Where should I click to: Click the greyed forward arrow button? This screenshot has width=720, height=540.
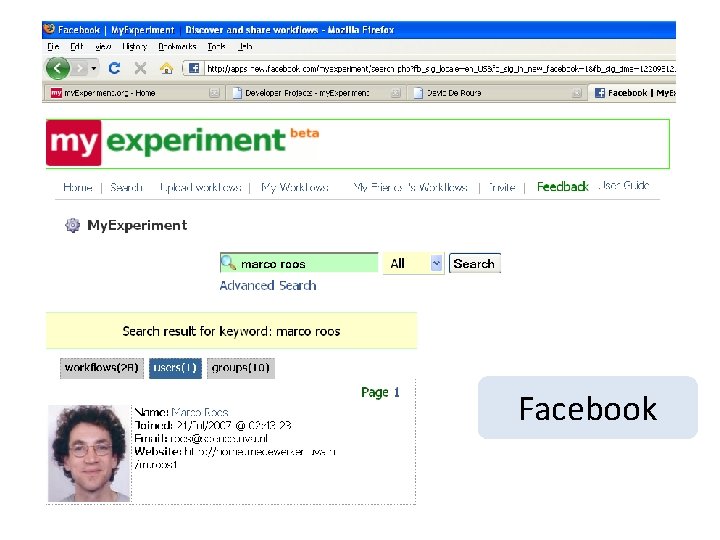point(80,68)
